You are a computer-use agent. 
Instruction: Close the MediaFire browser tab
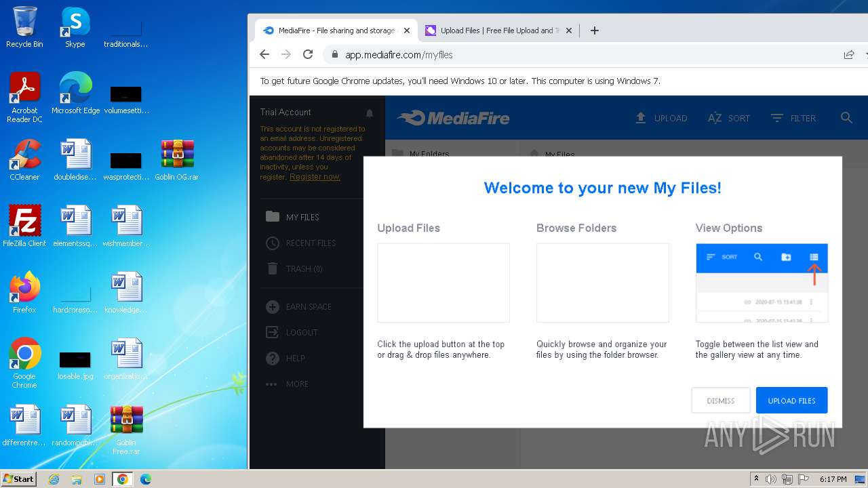[407, 30]
